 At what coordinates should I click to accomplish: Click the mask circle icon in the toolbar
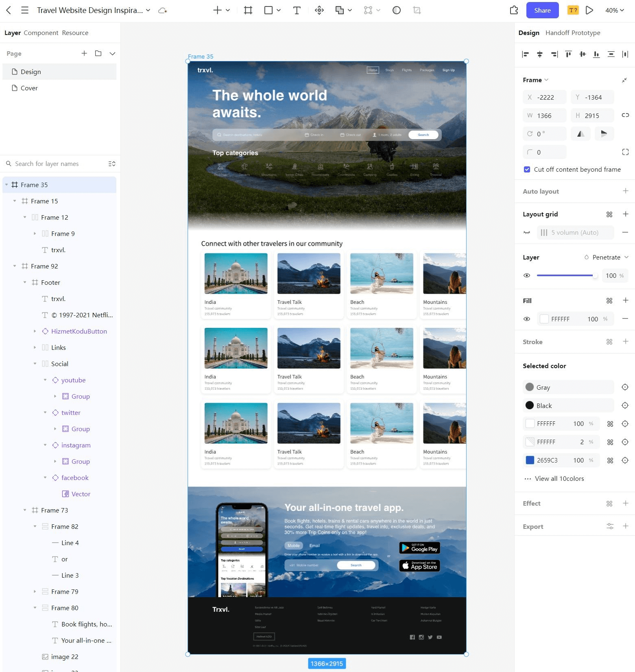pos(397,10)
